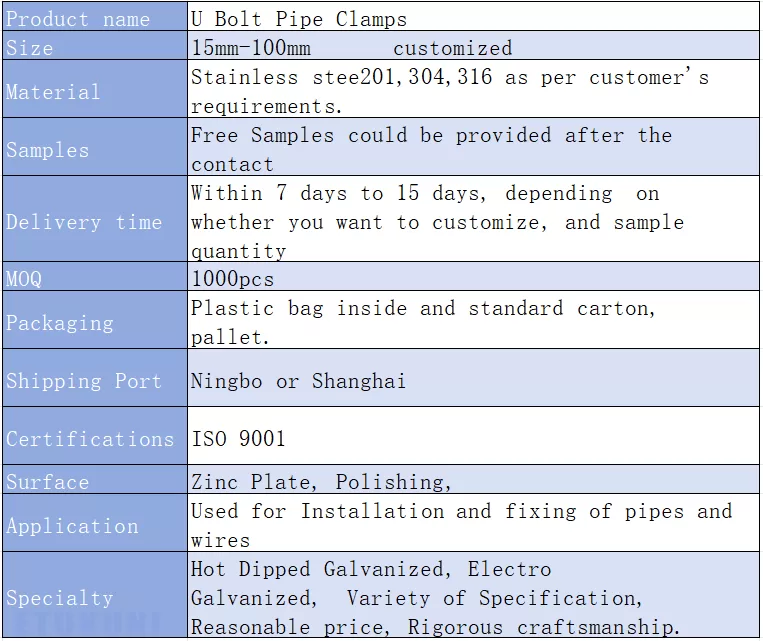Screen dimensions: 763x641
Task: Click the "Packaging" label cell
Action: pos(94,322)
